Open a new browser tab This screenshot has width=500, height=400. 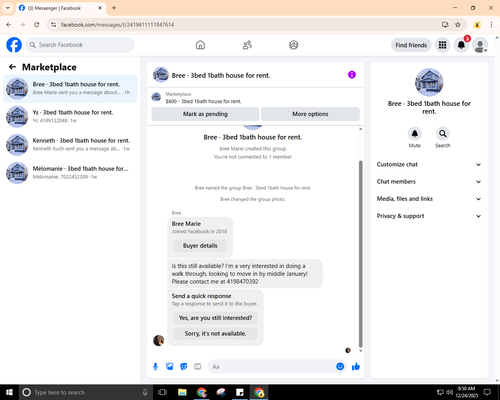coord(114,8)
